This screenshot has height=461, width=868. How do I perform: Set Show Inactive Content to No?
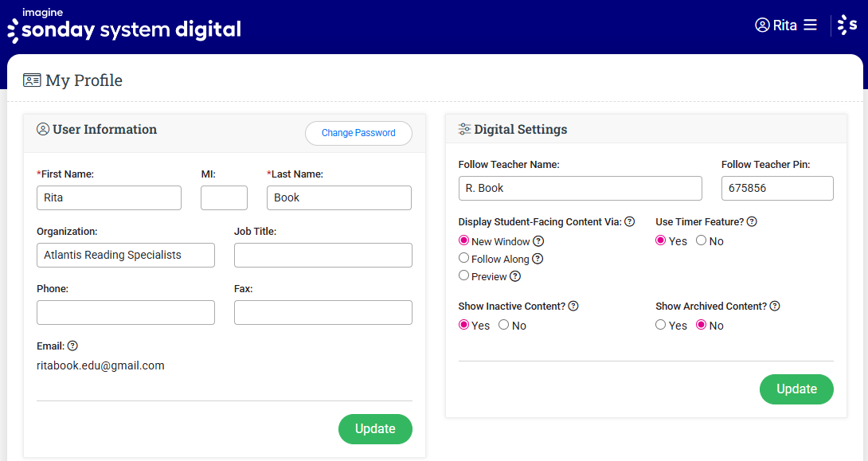504,325
